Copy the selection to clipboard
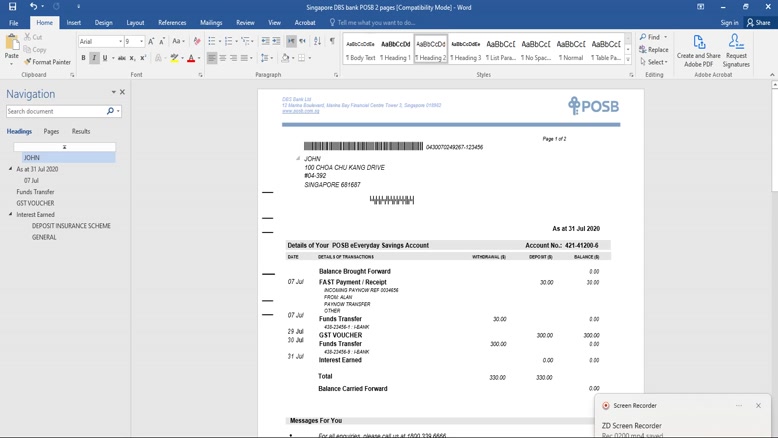 tap(35, 50)
